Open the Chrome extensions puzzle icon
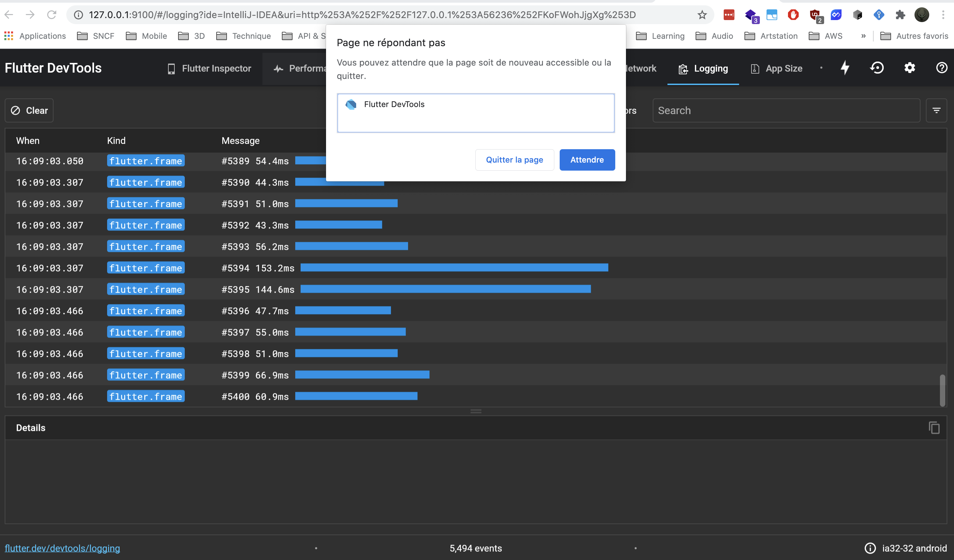The width and height of the screenshot is (954, 560). point(900,15)
